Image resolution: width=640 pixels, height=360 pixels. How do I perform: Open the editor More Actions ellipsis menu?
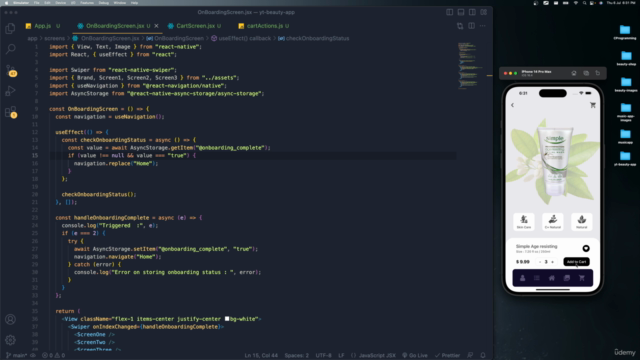click(483, 26)
